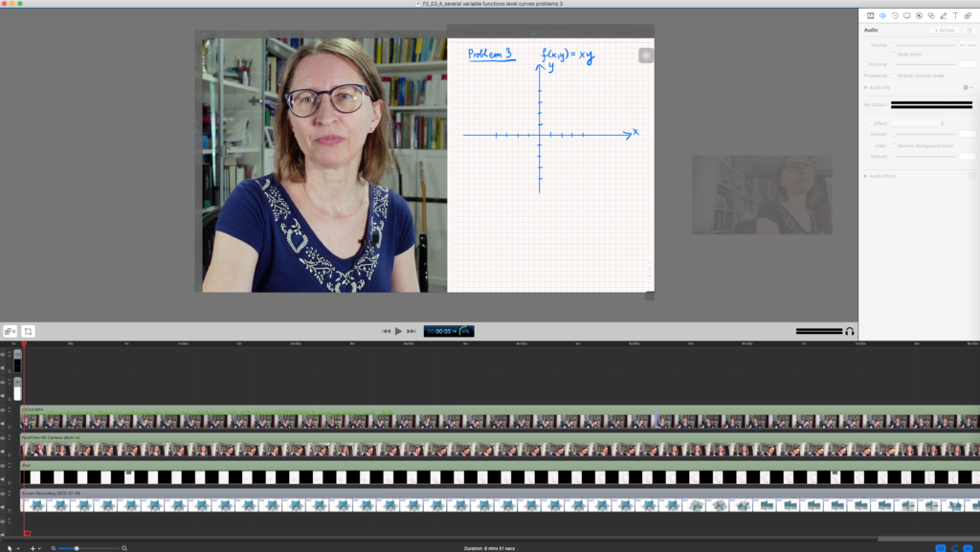Adjust the timeline zoom slider

point(77,548)
